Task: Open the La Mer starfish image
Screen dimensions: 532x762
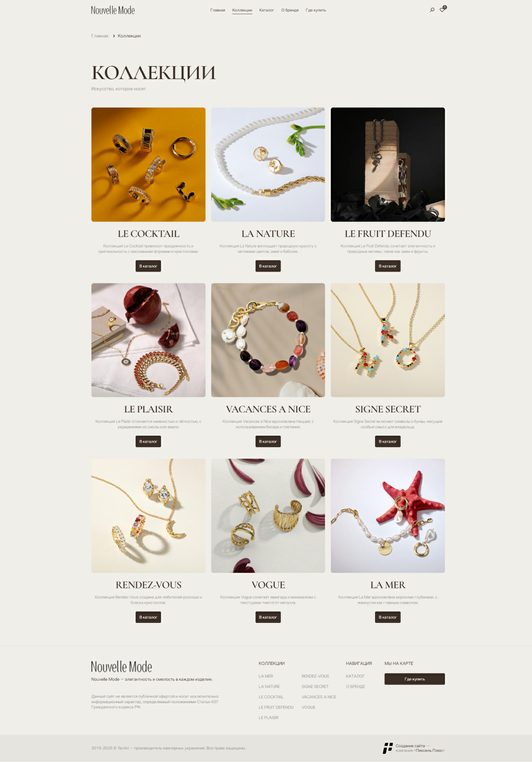Action: click(x=388, y=516)
